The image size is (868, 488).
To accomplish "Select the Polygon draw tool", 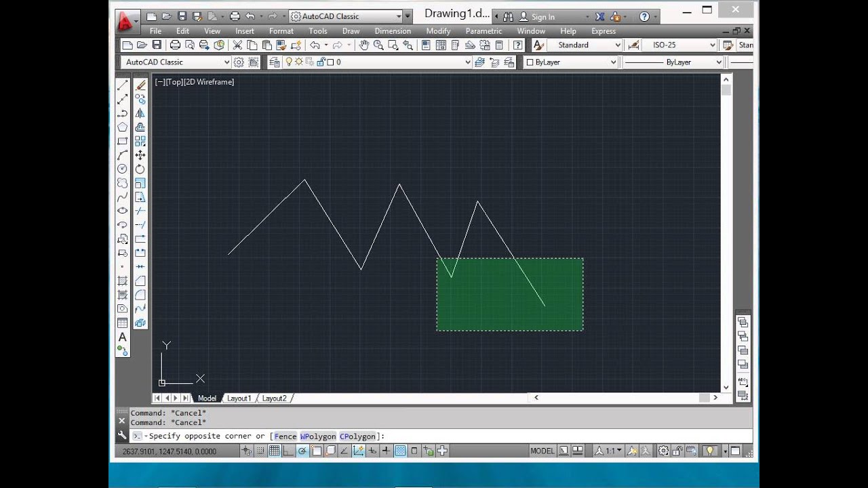I will click(x=123, y=127).
